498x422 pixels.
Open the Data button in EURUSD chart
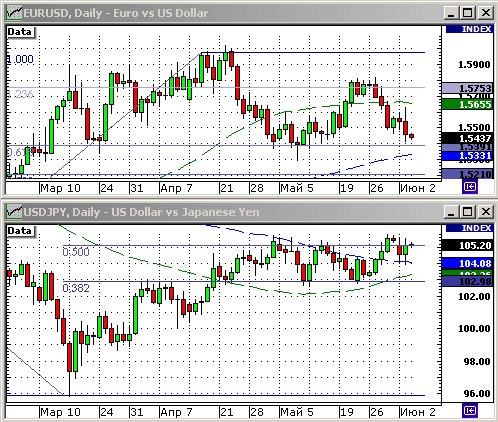tap(21, 32)
